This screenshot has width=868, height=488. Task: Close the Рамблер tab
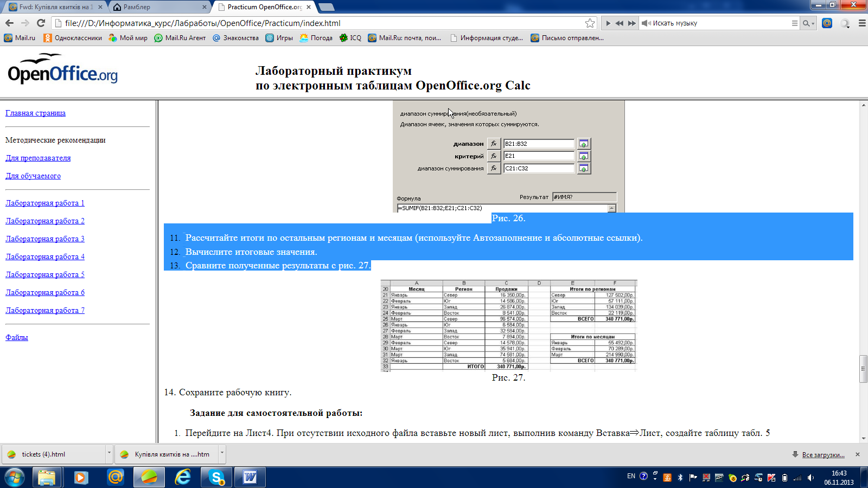[x=205, y=7]
